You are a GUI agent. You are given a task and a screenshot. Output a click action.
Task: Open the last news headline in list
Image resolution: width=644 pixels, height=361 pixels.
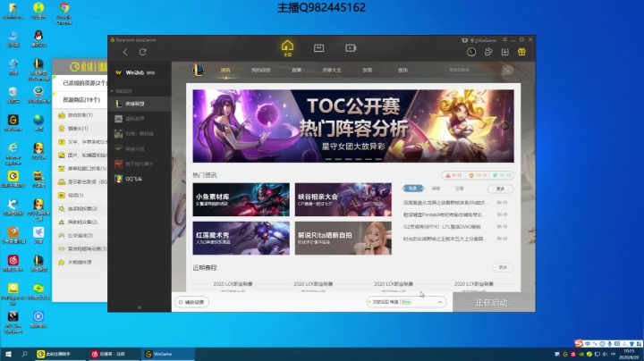446,239
